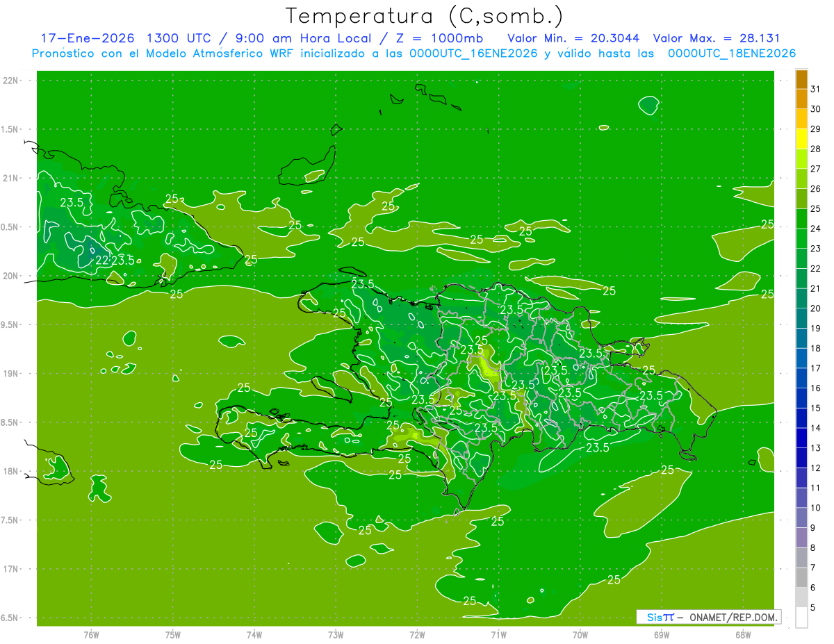The height and width of the screenshot is (644, 834).
Task: Click the Valor Min. = 20.3044 readout
Action: pos(573,38)
